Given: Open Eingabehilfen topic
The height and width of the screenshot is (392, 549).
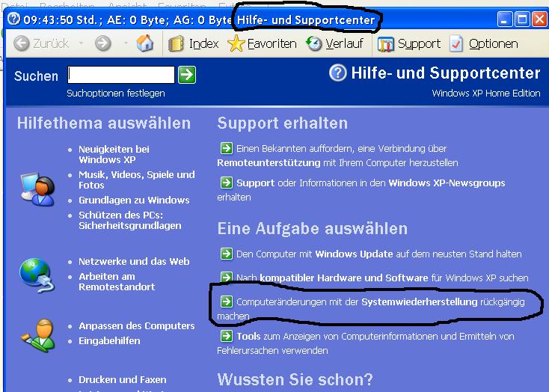Looking at the screenshot, I should 109,341.
